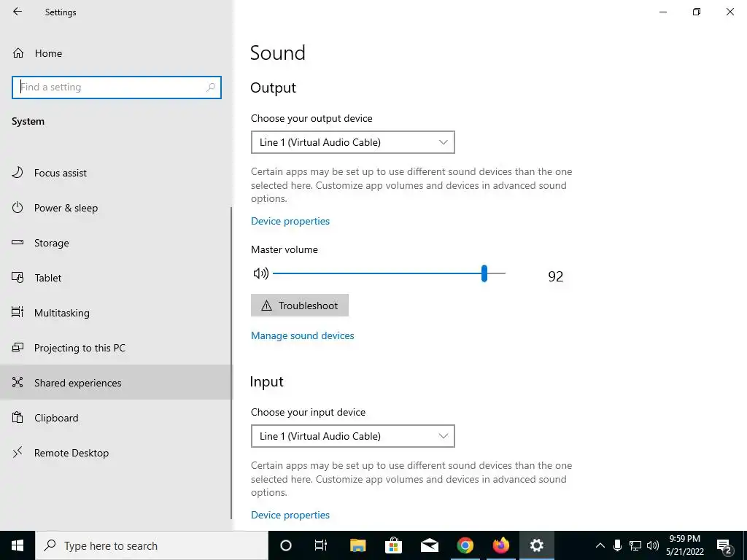
Task: Select Storage settings page
Action: pos(115,243)
